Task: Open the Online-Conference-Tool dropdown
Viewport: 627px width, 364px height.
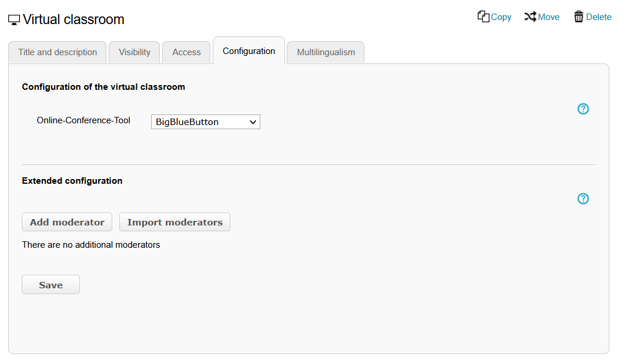Action: pyautogui.click(x=205, y=122)
